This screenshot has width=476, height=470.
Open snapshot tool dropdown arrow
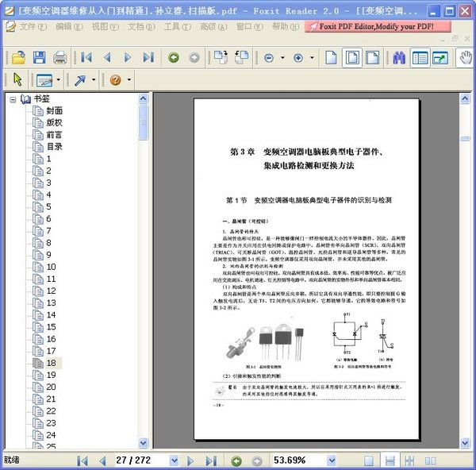coord(58,80)
